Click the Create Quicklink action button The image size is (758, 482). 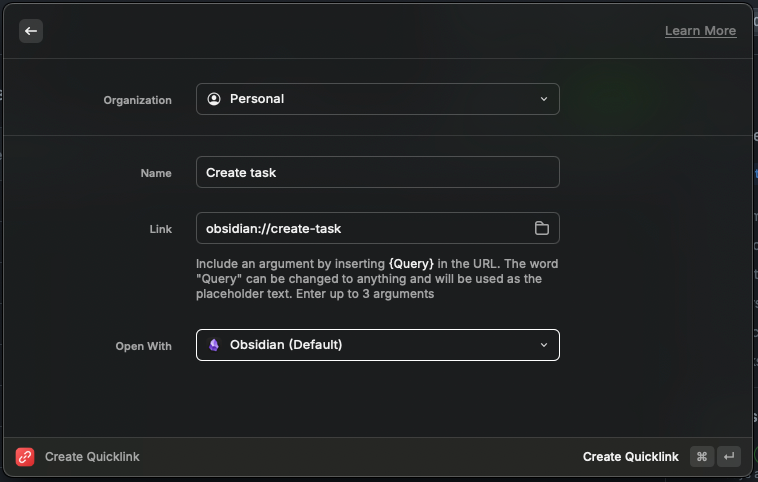tap(630, 457)
